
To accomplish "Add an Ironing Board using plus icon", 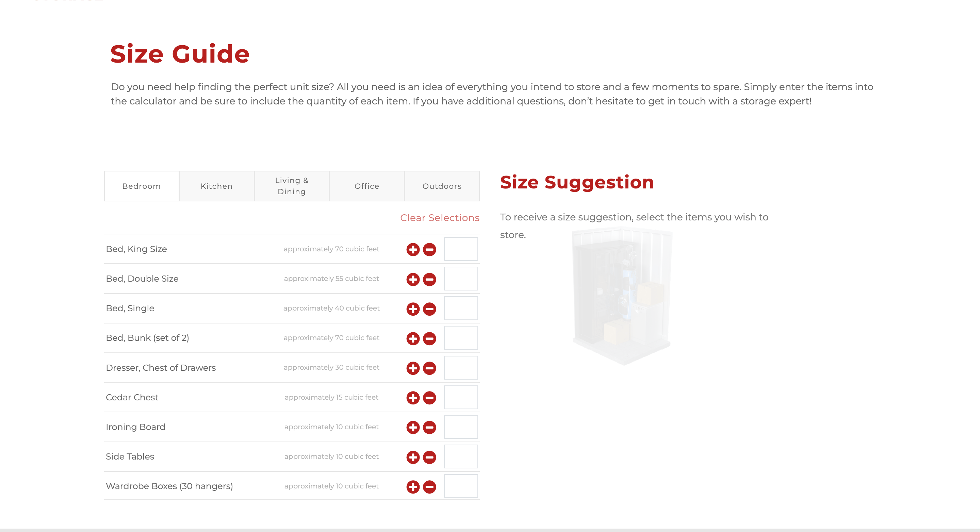I will click(x=413, y=428).
